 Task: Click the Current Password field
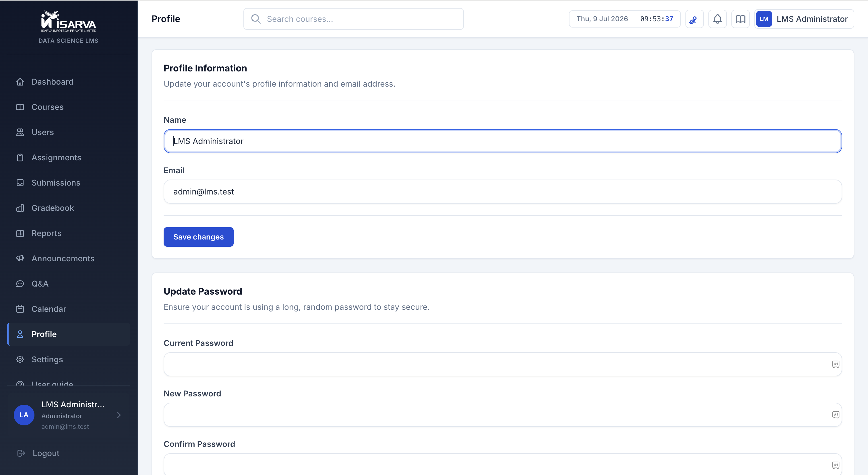pos(503,364)
